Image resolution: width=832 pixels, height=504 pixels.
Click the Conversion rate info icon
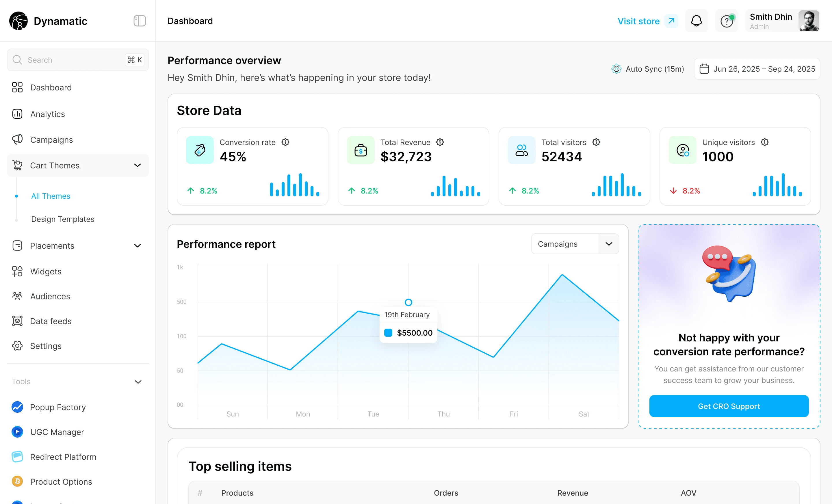pyautogui.click(x=285, y=142)
